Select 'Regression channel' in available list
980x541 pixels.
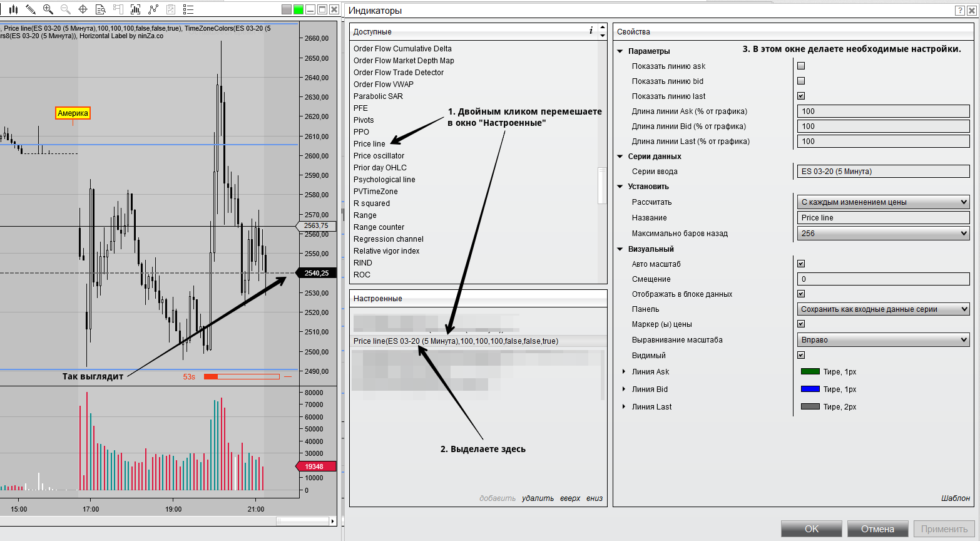coord(388,239)
